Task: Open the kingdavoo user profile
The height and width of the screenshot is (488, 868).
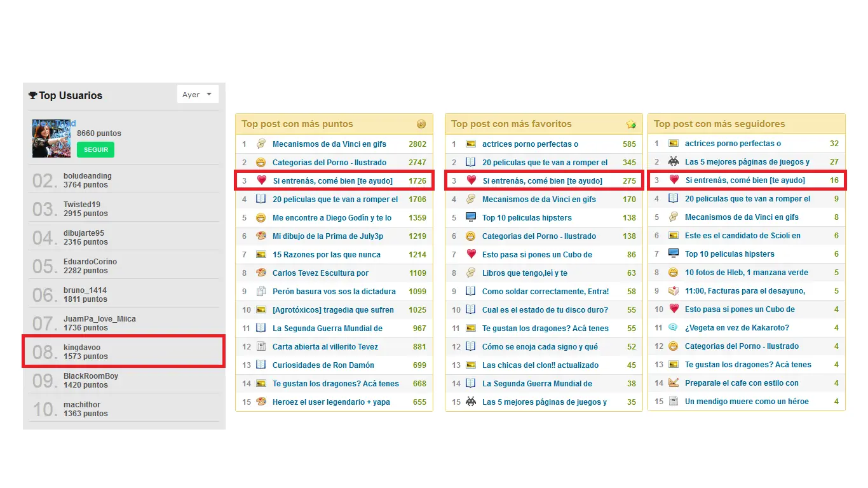Action: click(x=82, y=348)
